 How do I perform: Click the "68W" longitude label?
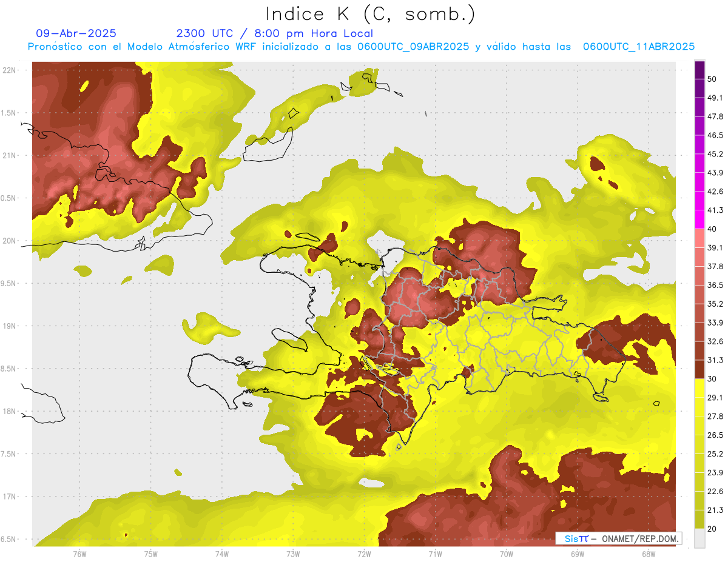(649, 554)
